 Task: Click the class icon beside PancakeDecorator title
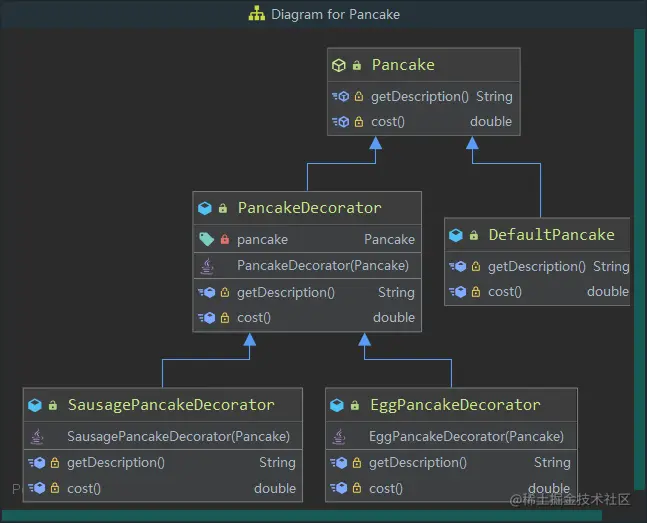pos(205,208)
